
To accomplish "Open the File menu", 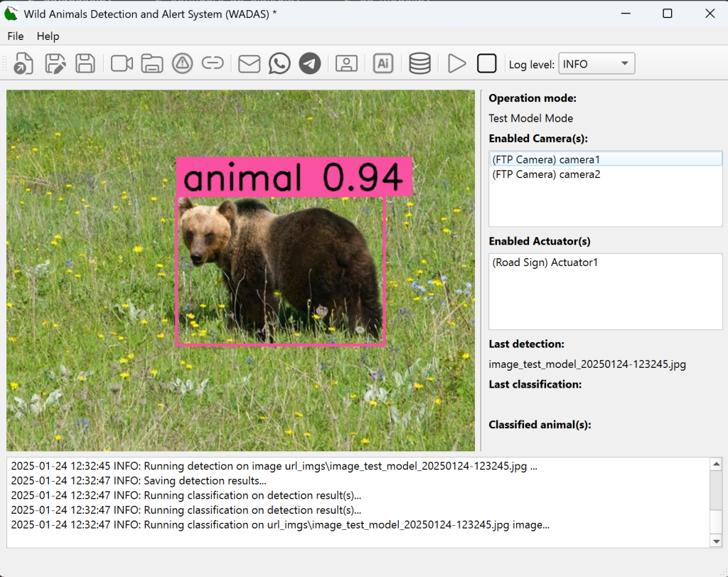I will (16, 36).
